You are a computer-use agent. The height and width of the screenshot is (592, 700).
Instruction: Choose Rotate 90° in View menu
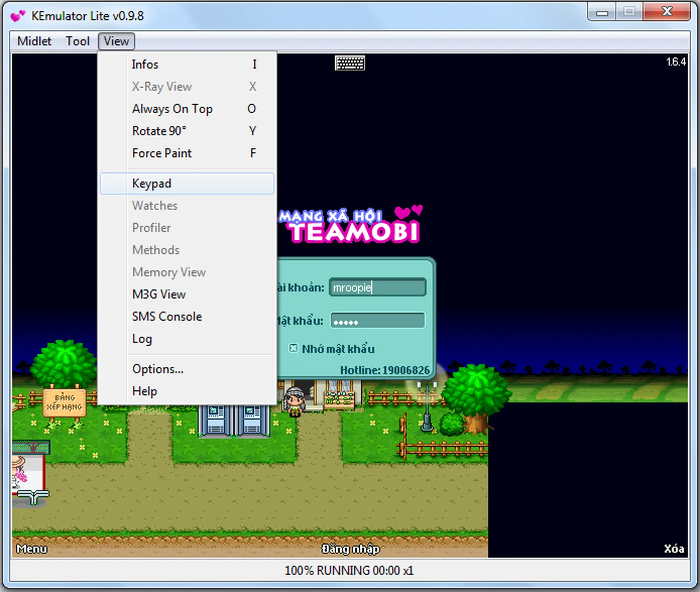187,131
